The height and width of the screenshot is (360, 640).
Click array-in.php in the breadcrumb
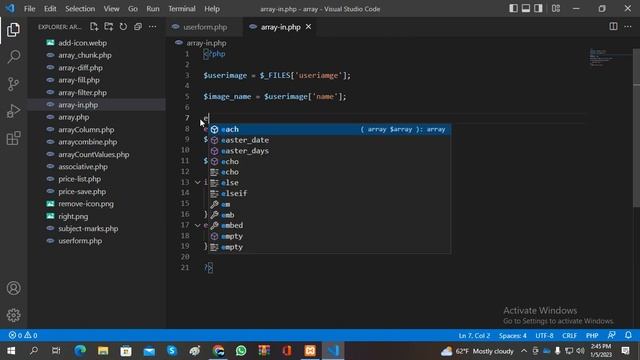[x=206, y=43]
